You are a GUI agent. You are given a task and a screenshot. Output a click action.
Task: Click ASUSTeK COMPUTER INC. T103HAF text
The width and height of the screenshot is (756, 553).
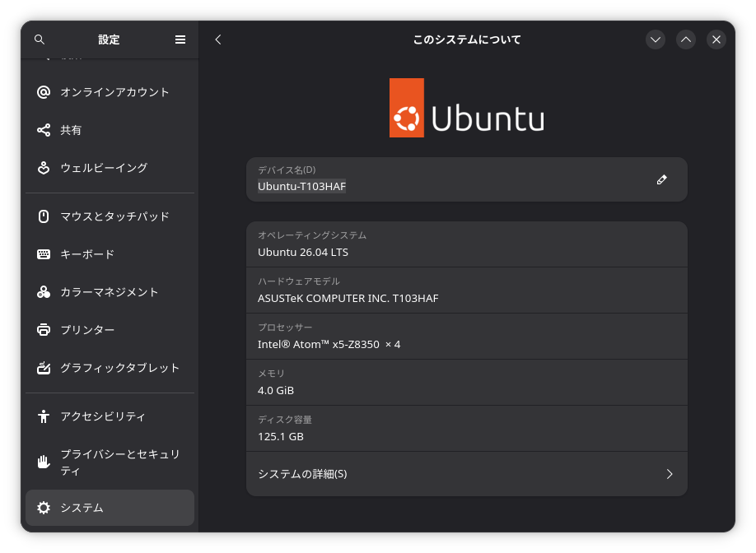348,298
